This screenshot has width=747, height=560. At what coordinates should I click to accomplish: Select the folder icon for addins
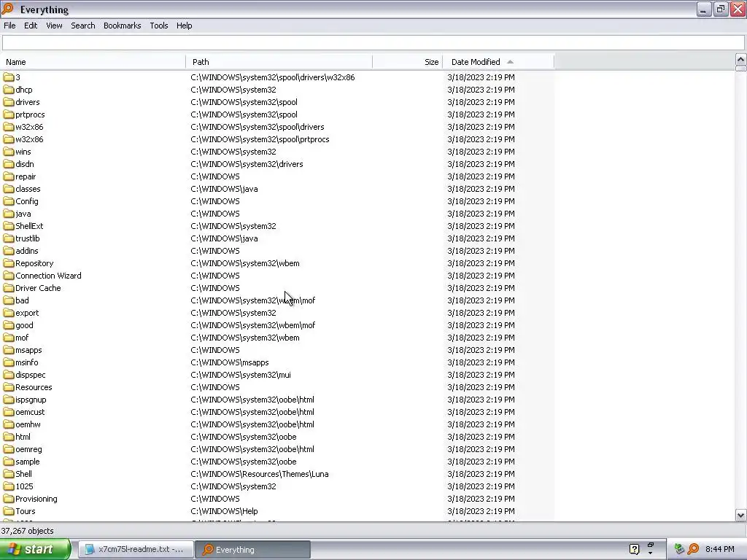point(9,251)
